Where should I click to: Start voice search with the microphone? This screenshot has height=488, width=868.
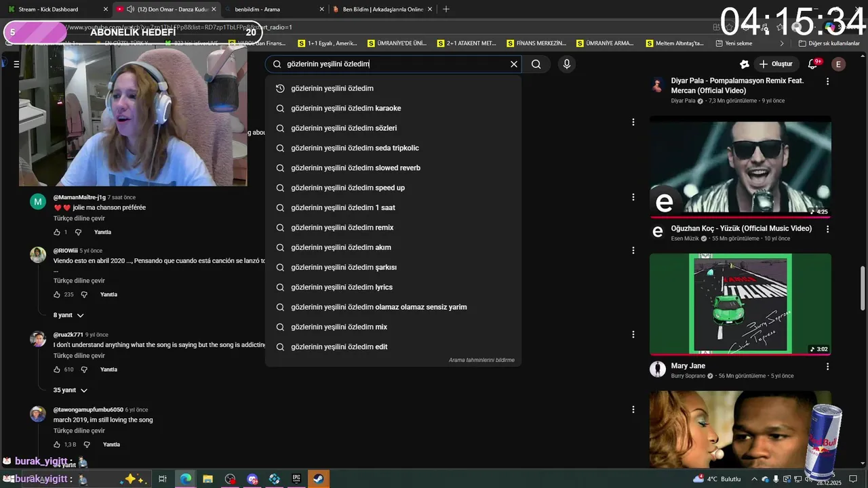point(567,64)
